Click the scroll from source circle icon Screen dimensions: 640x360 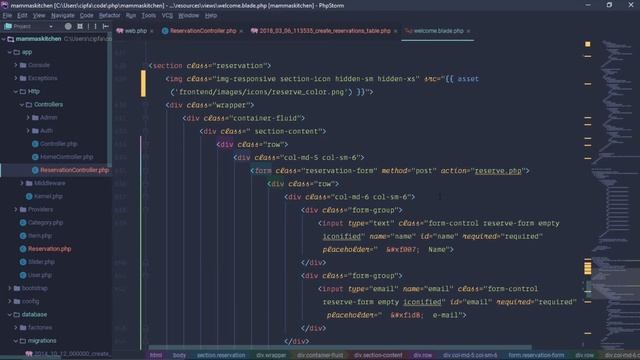pos(68,26)
